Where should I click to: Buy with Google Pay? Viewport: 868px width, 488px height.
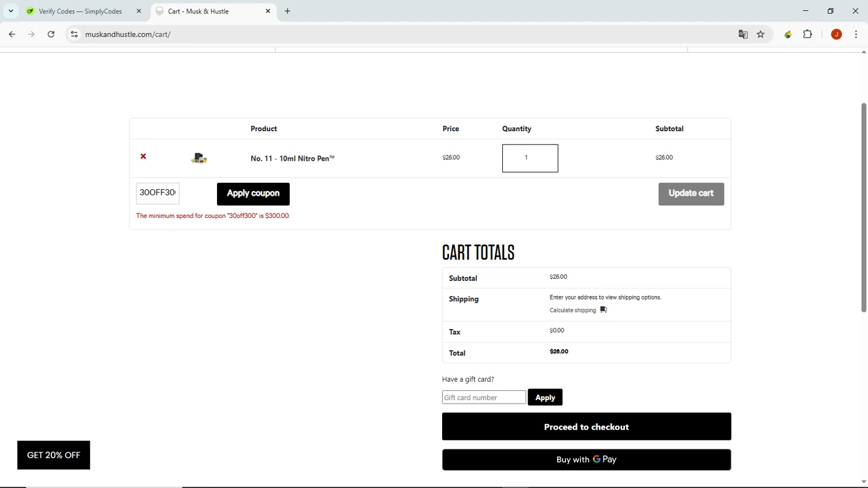[x=586, y=460]
